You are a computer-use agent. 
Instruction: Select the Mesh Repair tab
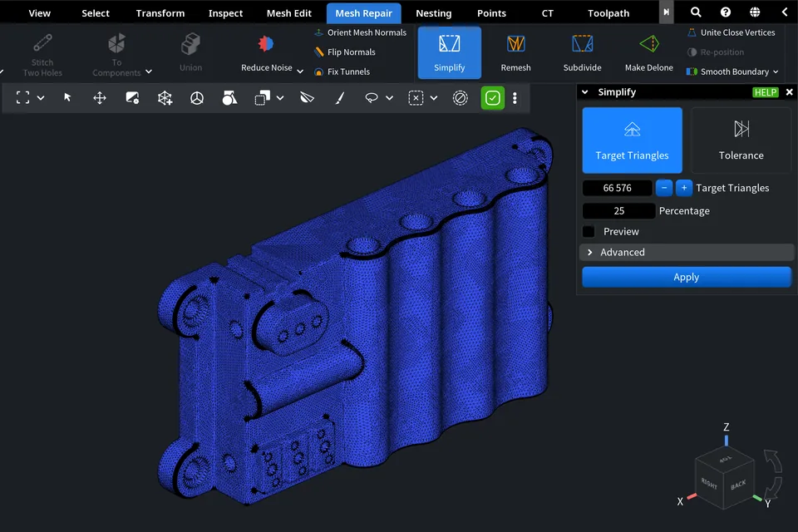(363, 13)
